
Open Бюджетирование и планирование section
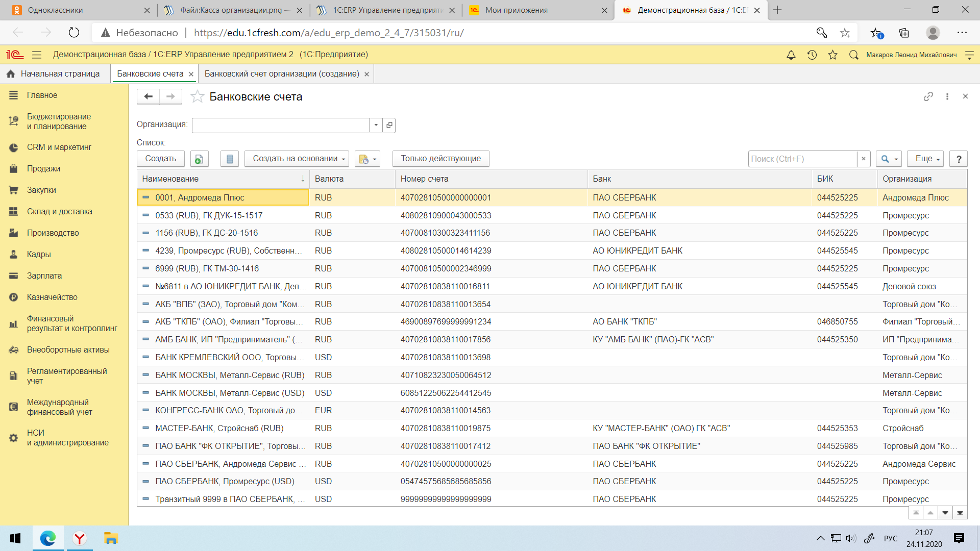coord(64,121)
